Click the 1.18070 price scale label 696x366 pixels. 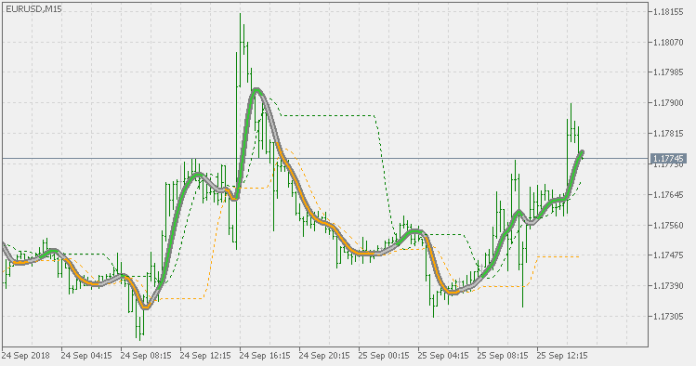pos(668,43)
